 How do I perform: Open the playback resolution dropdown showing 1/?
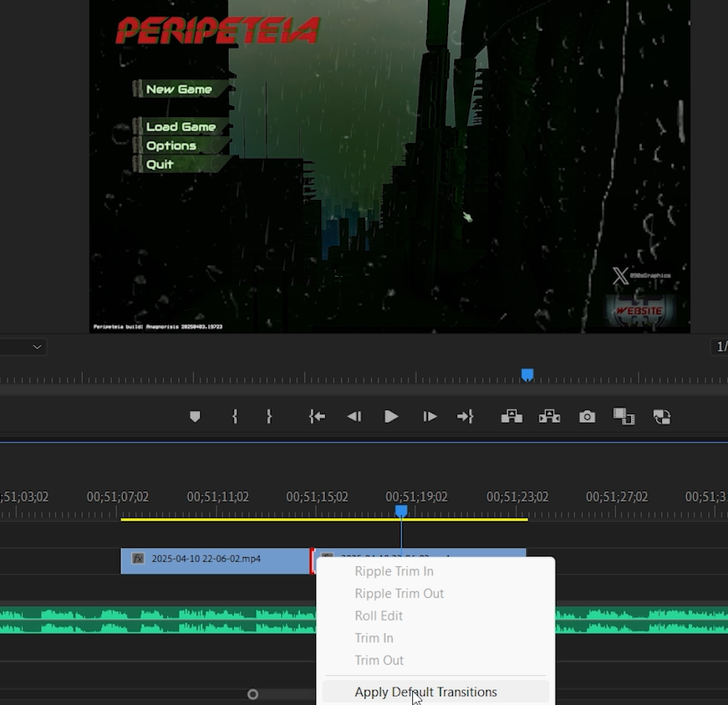[720, 347]
